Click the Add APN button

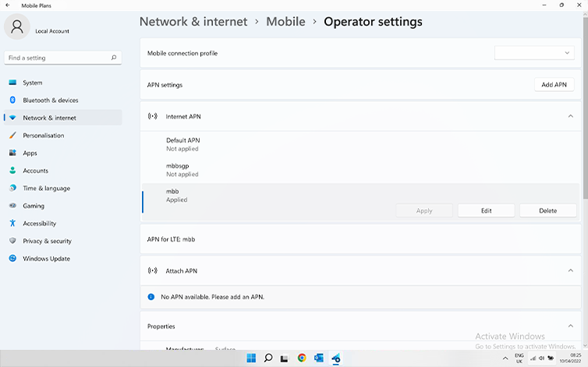(x=554, y=84)
